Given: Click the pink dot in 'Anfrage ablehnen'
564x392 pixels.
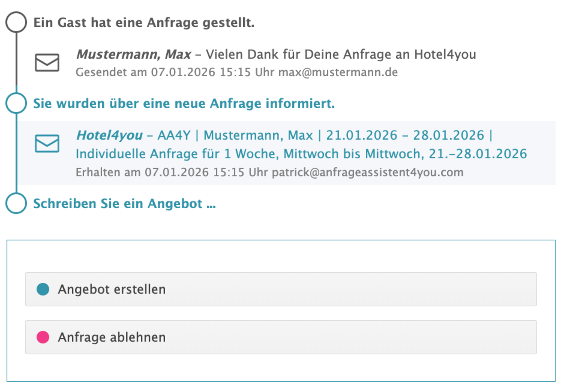Looking at the screenshot, I should 43,337.
